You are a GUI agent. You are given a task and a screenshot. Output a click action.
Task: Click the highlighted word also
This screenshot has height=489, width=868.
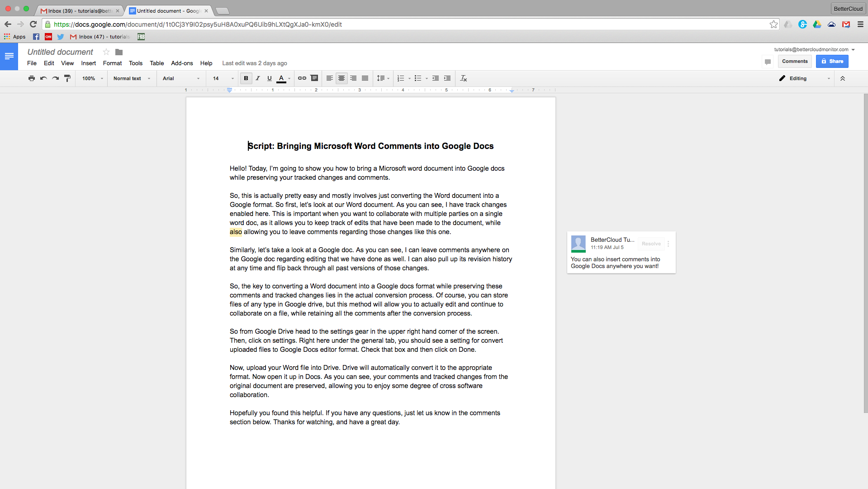point(236,232)
